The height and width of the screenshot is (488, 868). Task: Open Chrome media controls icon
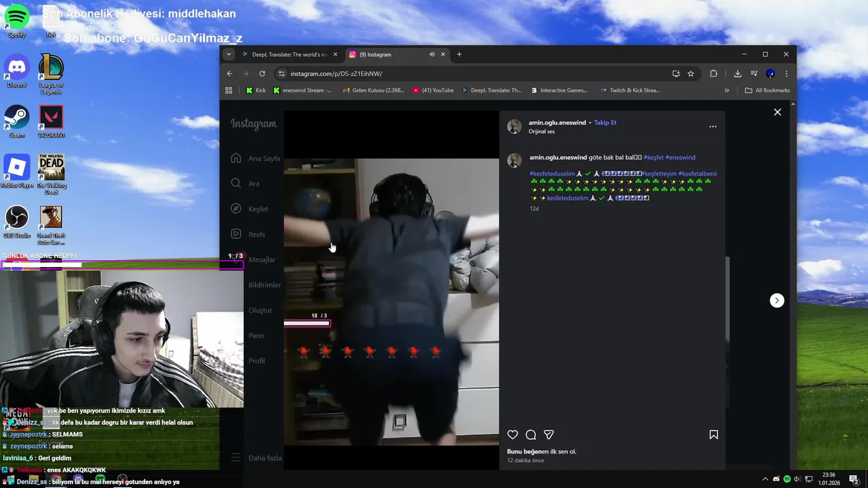pyautogui.click(x=753, y=73)
